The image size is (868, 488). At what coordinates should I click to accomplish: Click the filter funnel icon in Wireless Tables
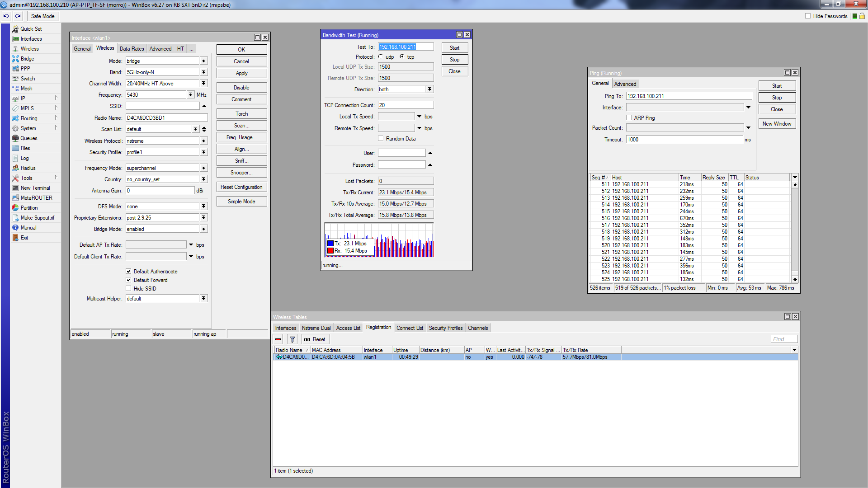(292, 339)
